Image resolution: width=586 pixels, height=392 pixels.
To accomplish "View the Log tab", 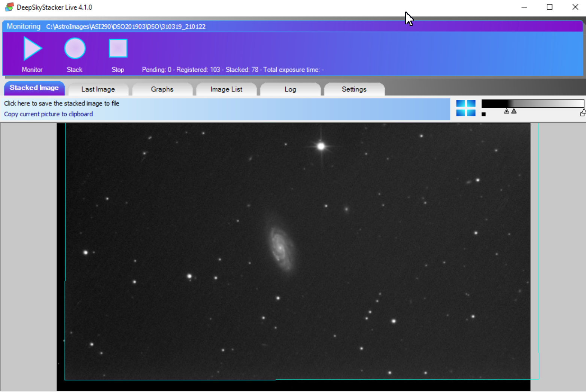I will pos(290,89).
